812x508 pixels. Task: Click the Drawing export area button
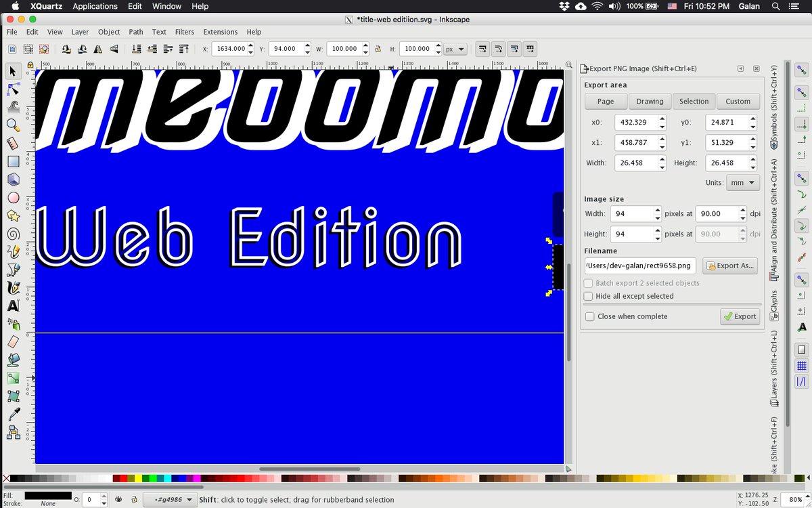point(650,101)
